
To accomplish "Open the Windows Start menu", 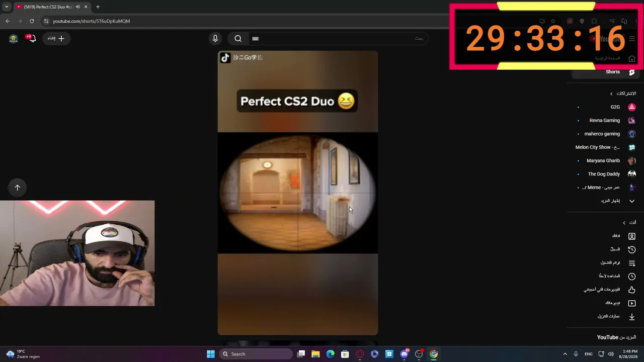I will (211, 354).
